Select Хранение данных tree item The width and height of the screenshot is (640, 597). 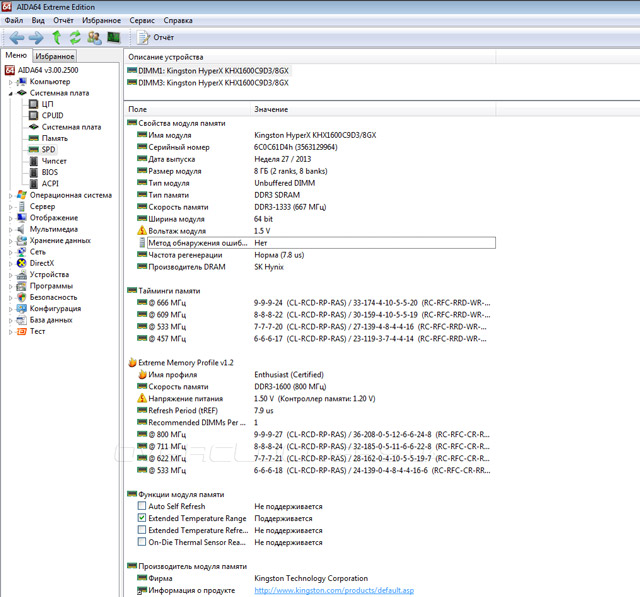(x=60, y=241)
